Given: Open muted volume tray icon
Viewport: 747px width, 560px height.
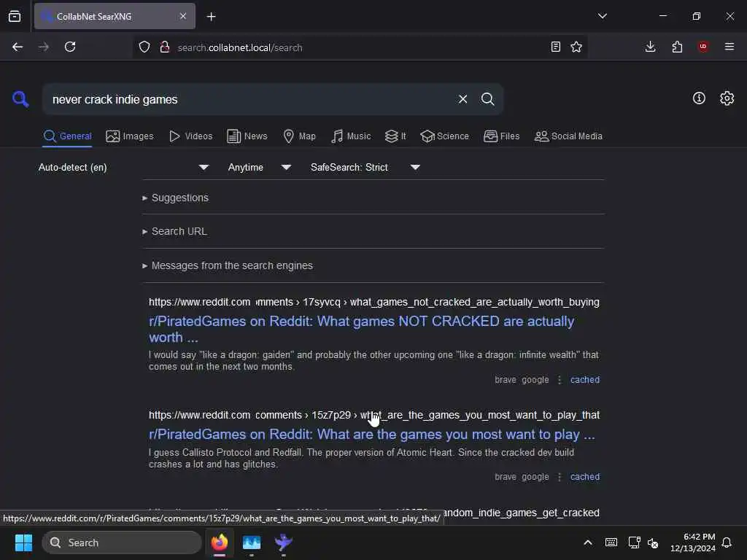Looking at the screenshot, I should point(653,542).
